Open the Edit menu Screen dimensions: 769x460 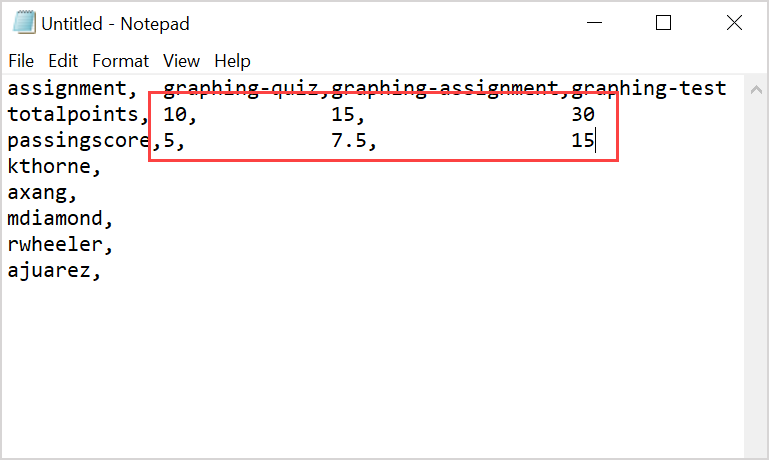63,61
